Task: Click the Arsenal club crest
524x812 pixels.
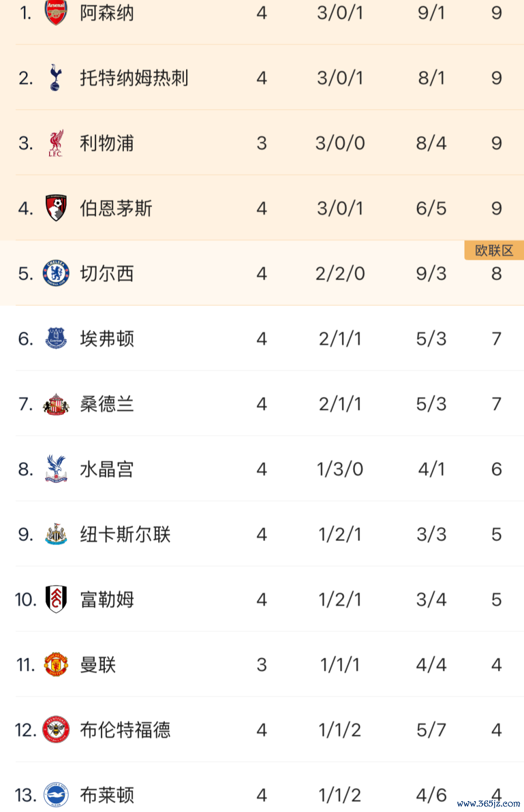Action: 56,12
